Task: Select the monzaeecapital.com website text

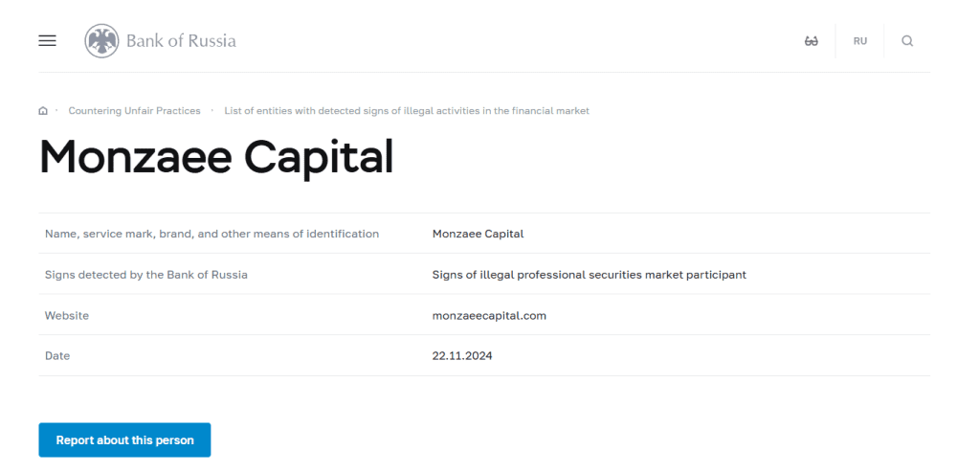Action: point(489,315)
